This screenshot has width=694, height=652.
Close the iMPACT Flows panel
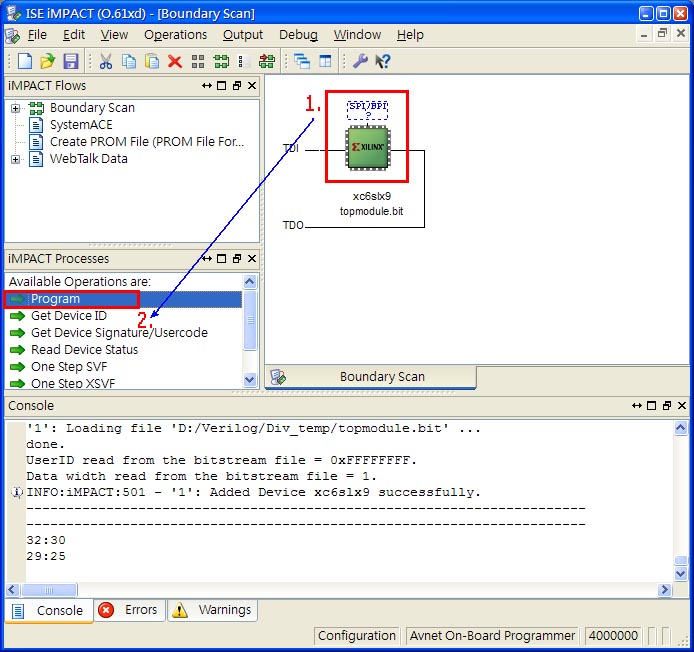pos(252,85)
